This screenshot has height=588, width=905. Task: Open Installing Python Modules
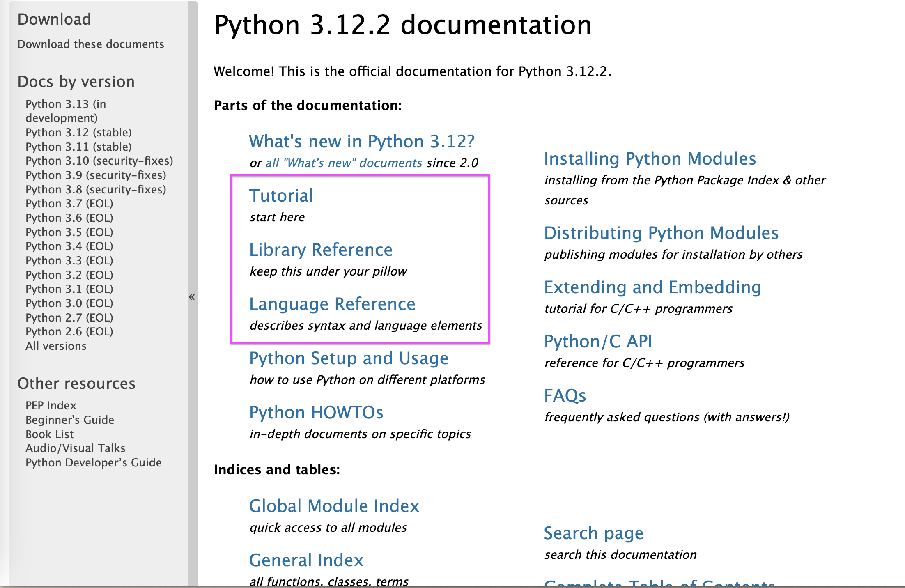(x=650, y=159)
